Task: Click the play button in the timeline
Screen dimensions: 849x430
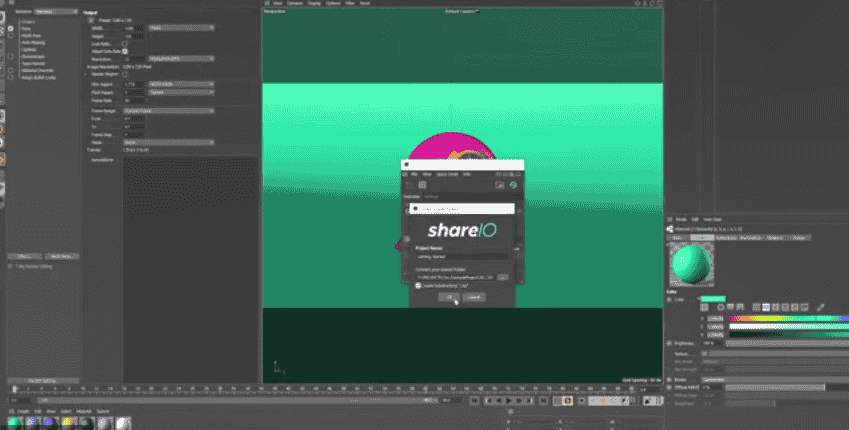Action: (509, 401)
